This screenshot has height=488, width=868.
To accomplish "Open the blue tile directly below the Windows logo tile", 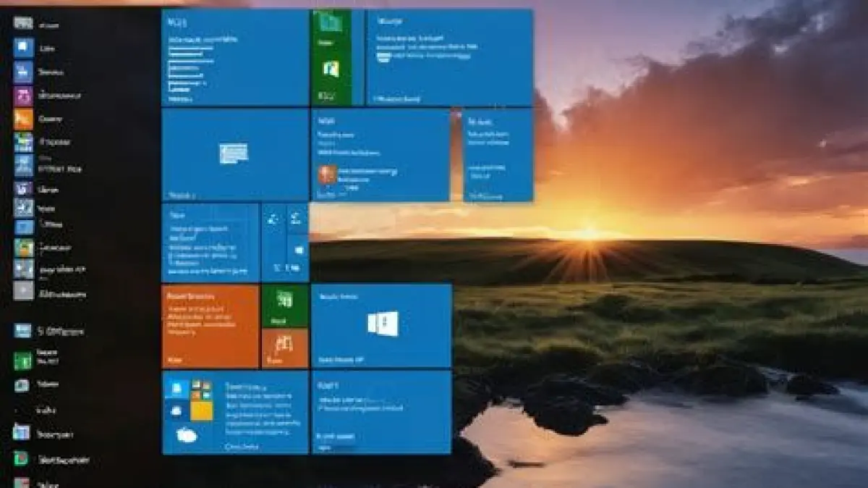I will [381, 412].
